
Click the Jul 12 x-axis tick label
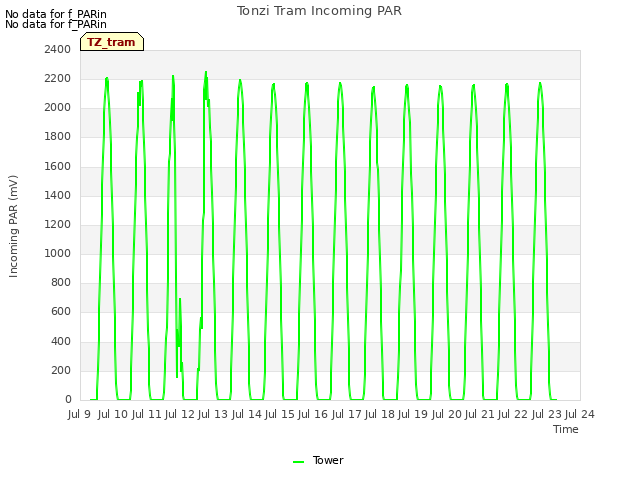180,414
